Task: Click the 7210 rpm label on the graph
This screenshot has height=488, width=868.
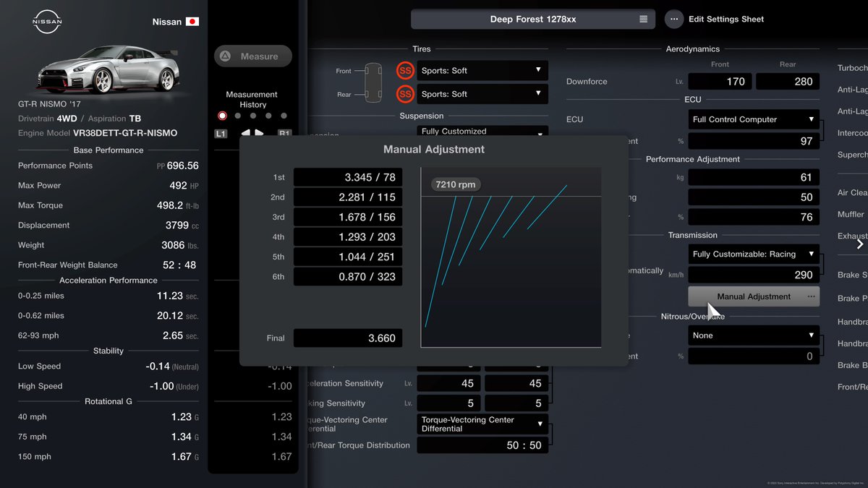Action: (x=456, y=184)
